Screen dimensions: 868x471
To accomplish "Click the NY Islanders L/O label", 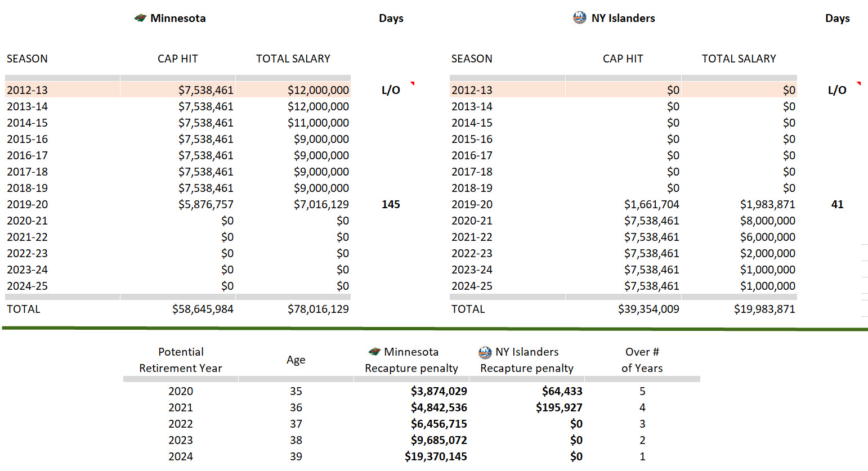I will tap(837, 90).
